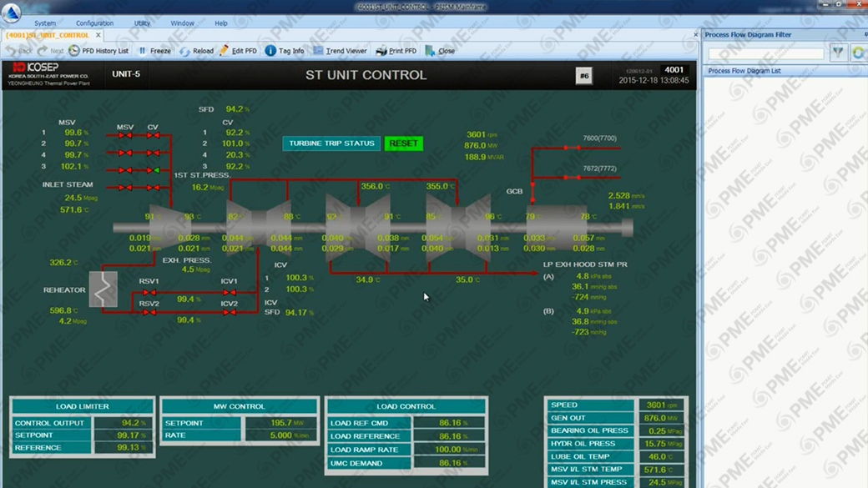Click the BEARING OIL PRESS value 0.25
Viewport: 868px width, 488px height.
657,431
